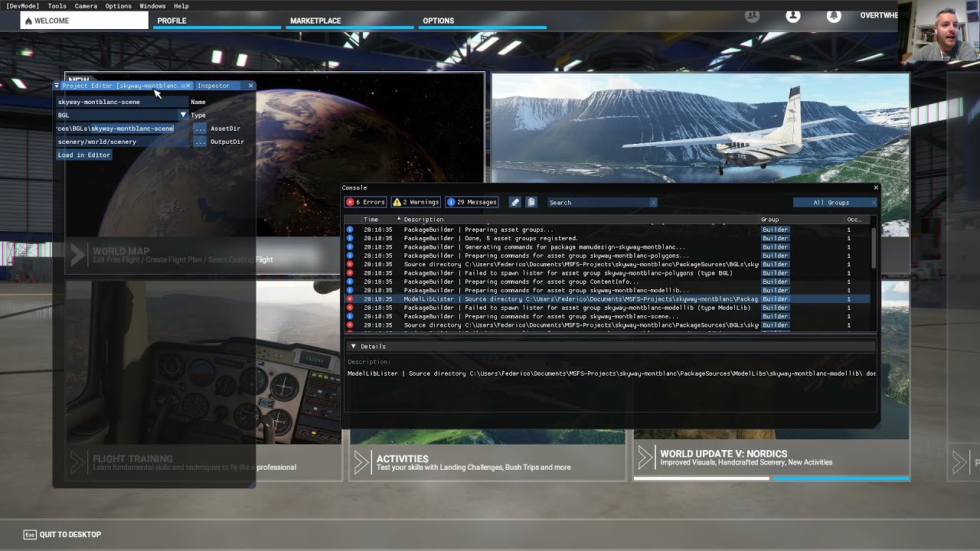Click the error icon of the ModelLibLister row

(350, 299)
